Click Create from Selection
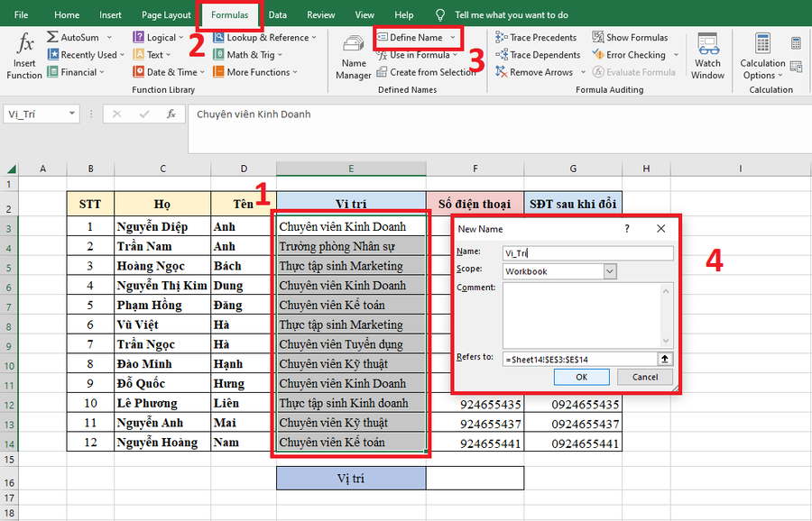812x521 pixels. click(x=426, y=72)
